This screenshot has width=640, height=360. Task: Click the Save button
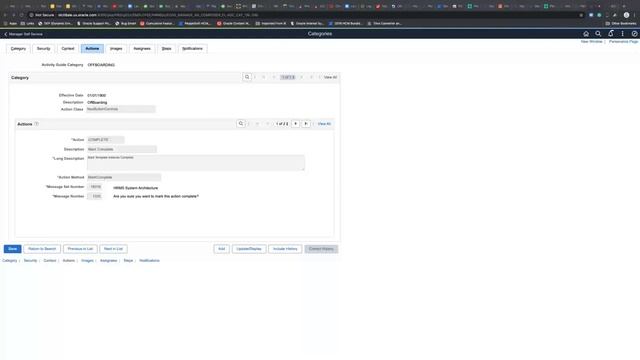(13, 249)
